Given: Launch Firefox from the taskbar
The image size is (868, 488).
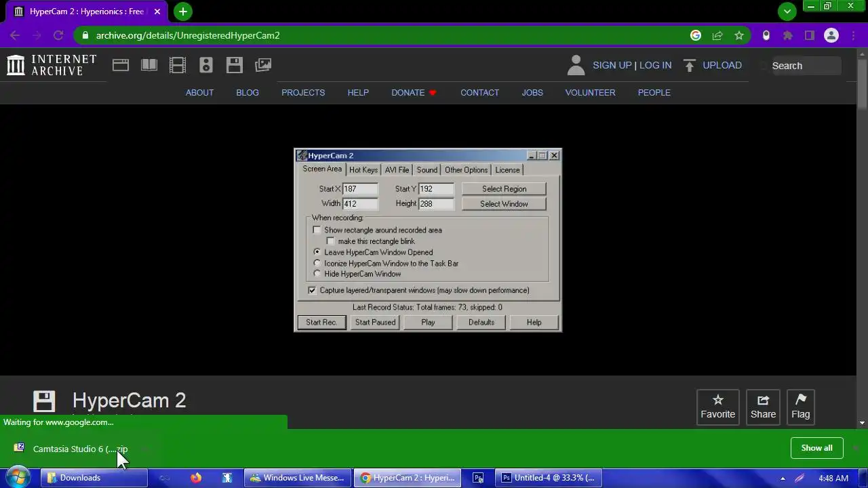Looking at the screenshot, I should click(x=196, y=478).
